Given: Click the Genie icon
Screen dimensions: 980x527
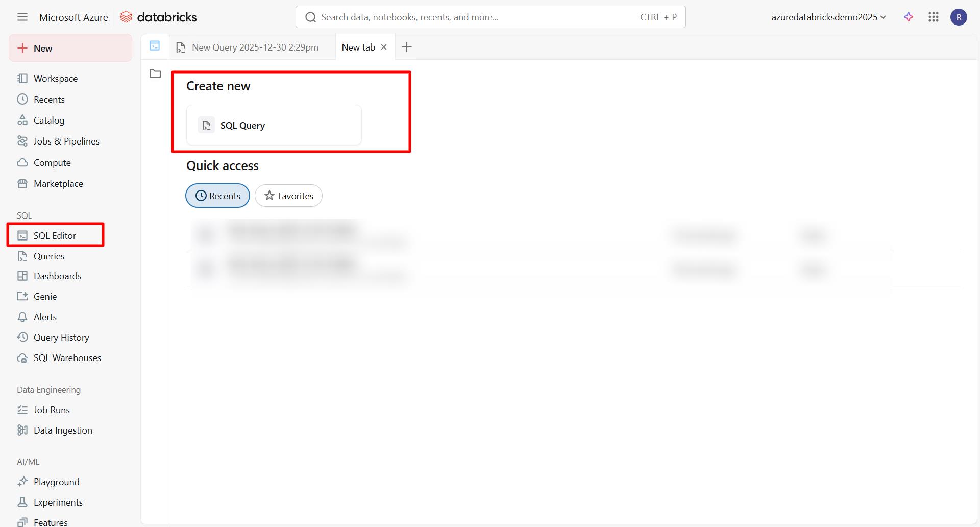Looking at the screenshot, I should coord(22,296).
